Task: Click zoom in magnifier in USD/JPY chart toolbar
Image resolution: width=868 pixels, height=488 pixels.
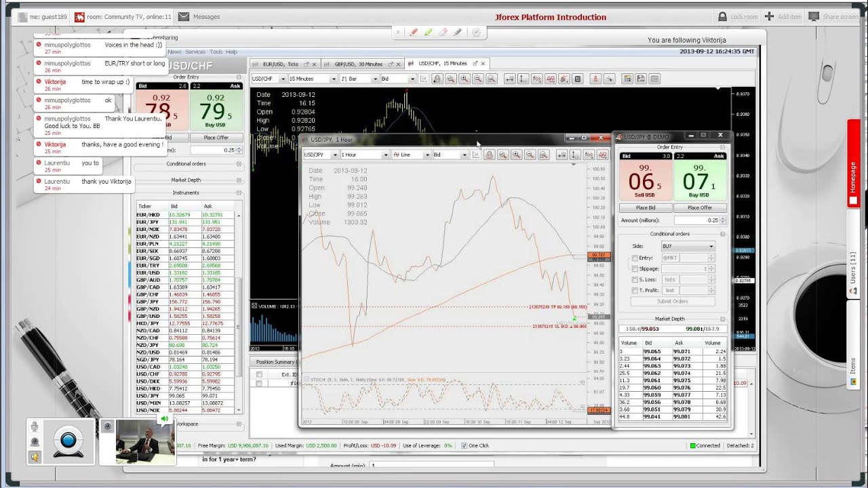Action: click(517, 155)
